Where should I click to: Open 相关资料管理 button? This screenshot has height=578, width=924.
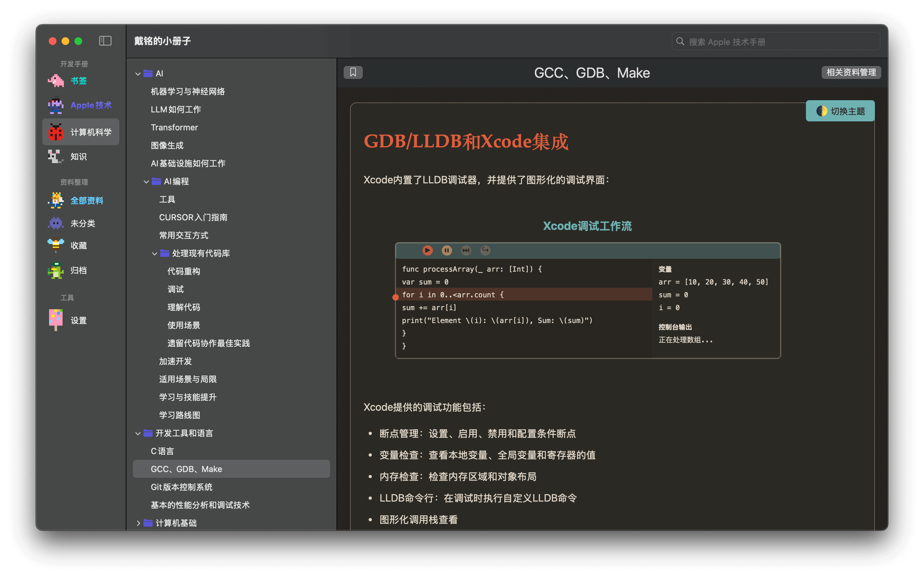[851, 72]
